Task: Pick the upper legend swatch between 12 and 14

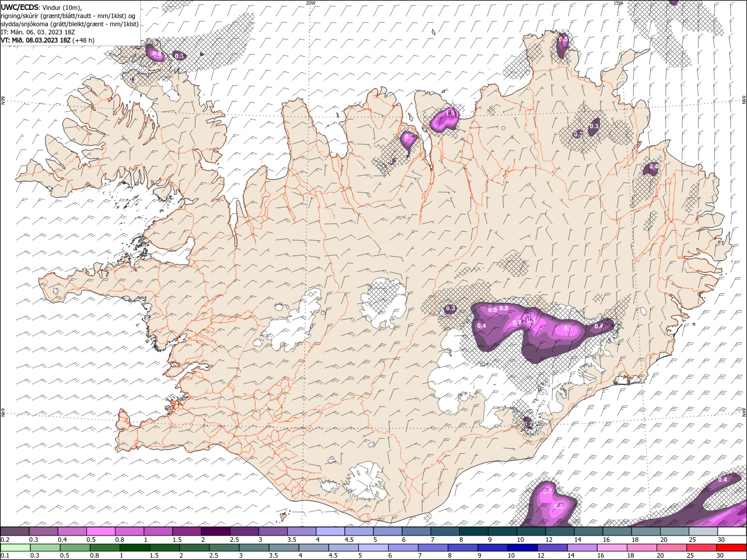Action: coord(560,531)
